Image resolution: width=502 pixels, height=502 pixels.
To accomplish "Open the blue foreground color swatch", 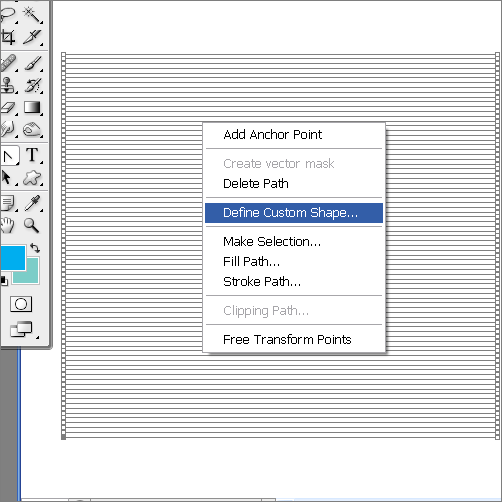I will pyautogui.click(x=12, y=257).
